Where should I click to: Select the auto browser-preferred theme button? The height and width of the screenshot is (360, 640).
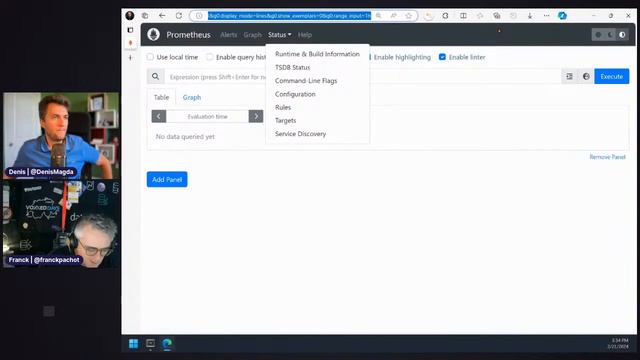(622, 35)
